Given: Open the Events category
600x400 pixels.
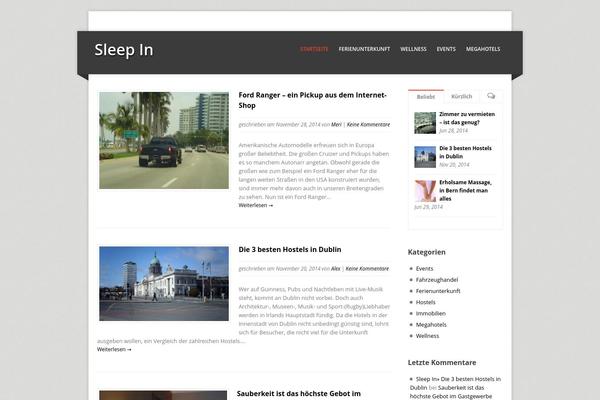Looking at the screenshot, I should [x=424, y=269].
